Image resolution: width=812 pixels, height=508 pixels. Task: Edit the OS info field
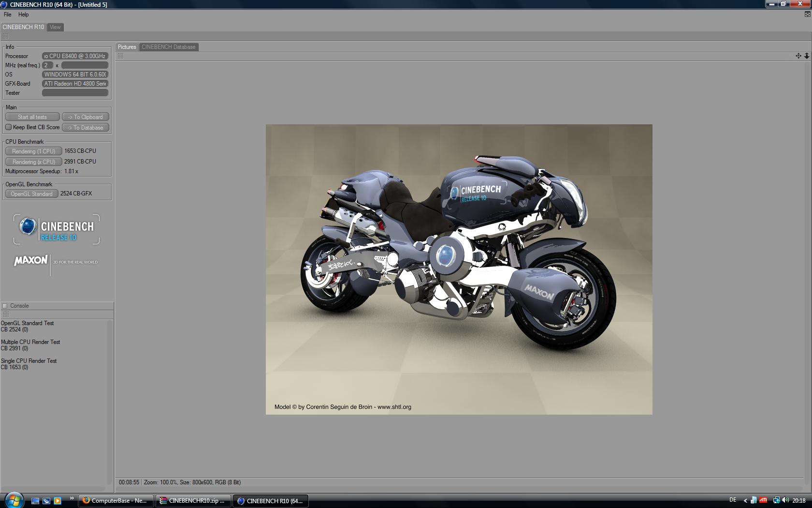coord(75,75)
